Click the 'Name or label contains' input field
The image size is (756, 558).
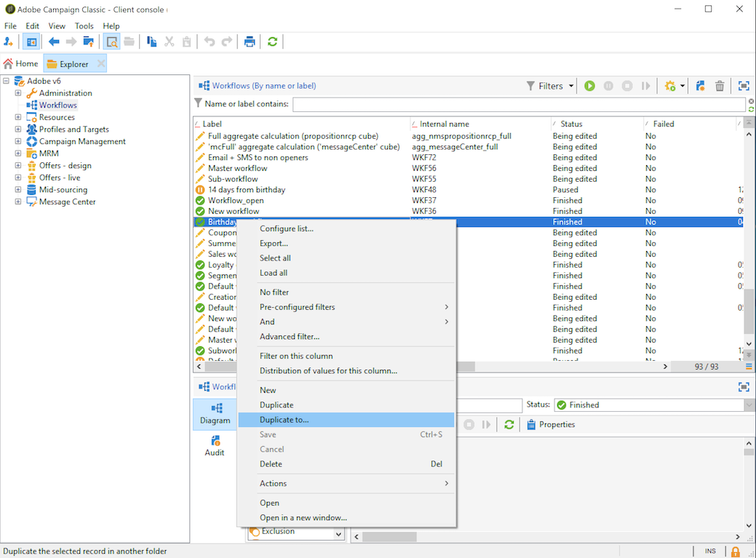pos(518,104)
